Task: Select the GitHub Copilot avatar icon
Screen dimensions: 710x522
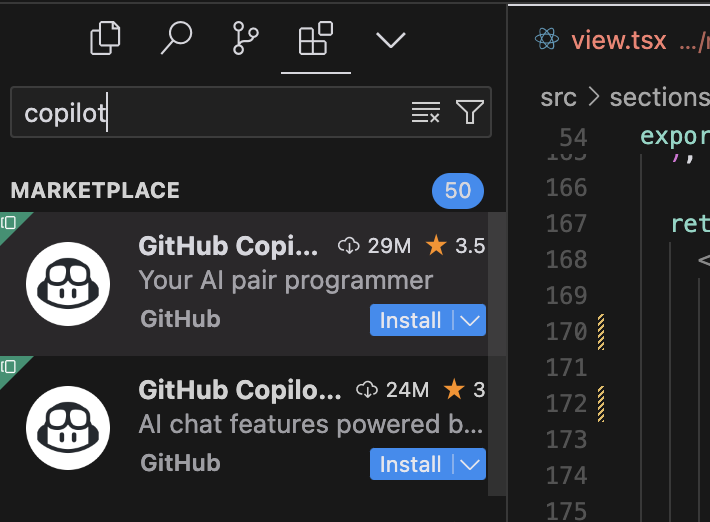Action: pyautogui.click(x=68, y=284)
